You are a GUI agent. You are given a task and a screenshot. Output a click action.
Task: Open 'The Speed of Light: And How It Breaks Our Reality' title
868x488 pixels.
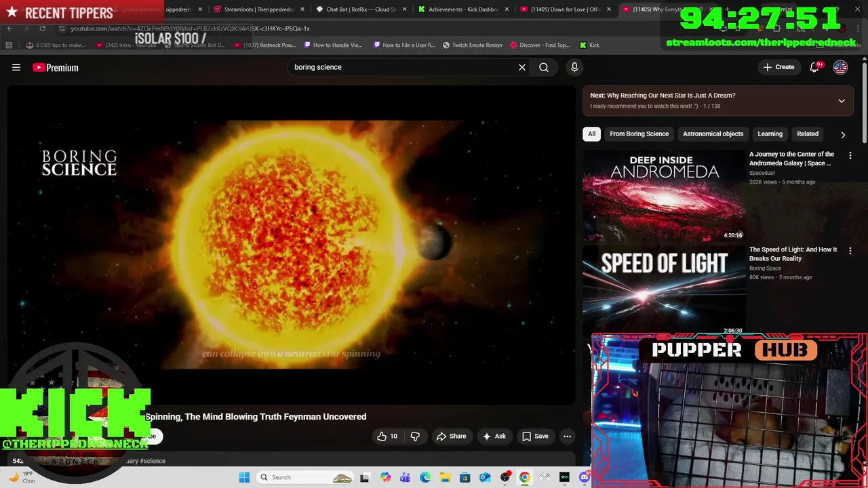click(793, 253)
